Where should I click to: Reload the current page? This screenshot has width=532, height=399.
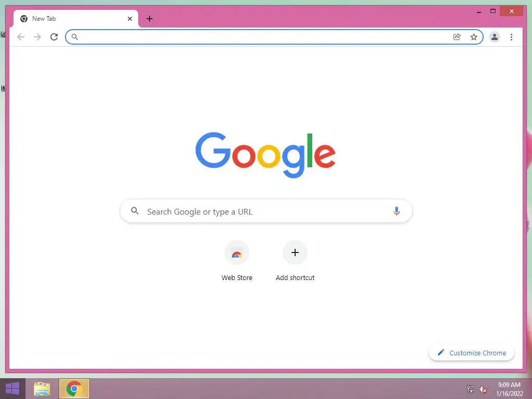[54, 37]
